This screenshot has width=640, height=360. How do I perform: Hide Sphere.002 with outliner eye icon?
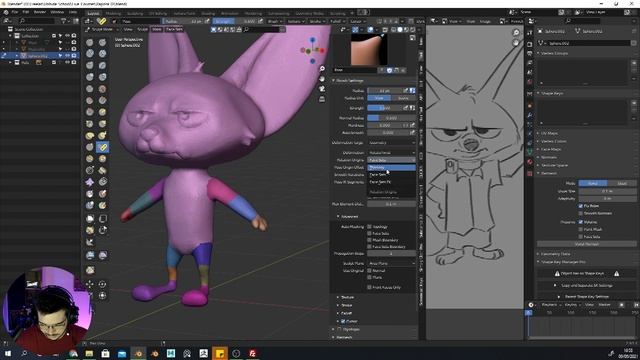(67, 56)
